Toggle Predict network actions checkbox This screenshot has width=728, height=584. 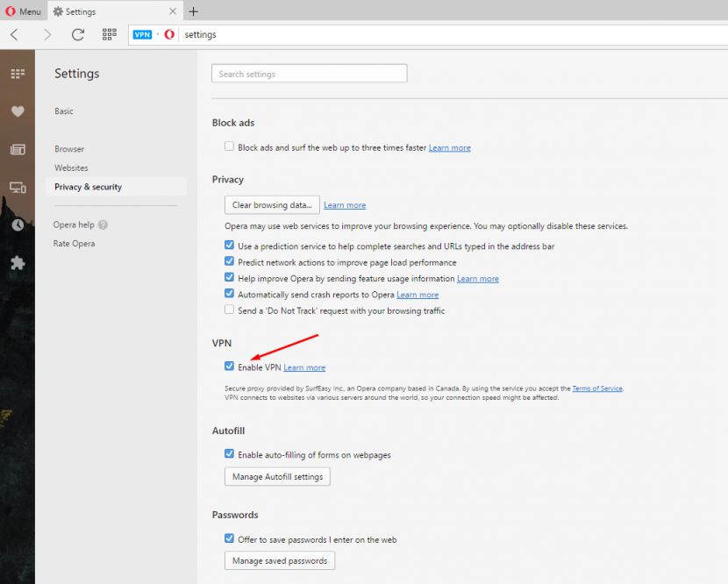pos(229,261)
